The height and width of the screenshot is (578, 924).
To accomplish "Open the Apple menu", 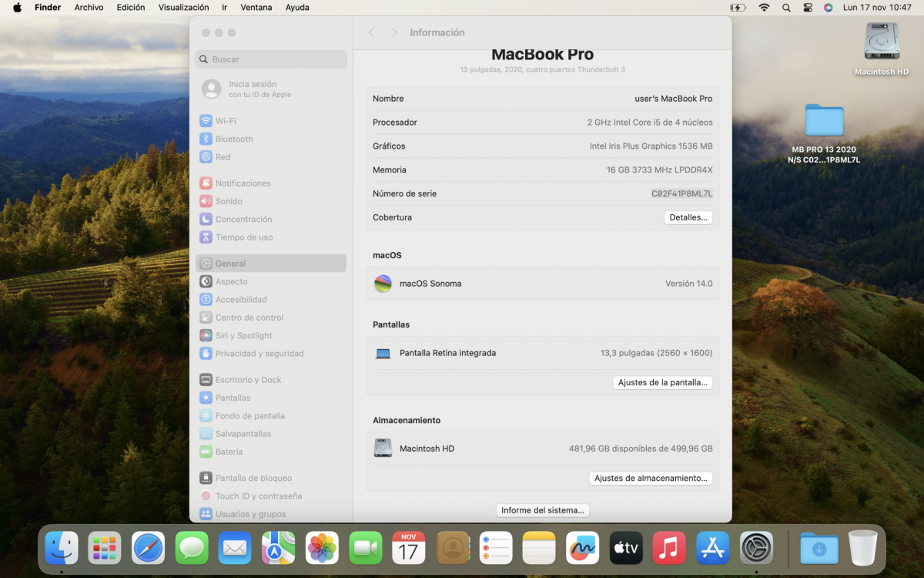I will click(x=17, y=8).
